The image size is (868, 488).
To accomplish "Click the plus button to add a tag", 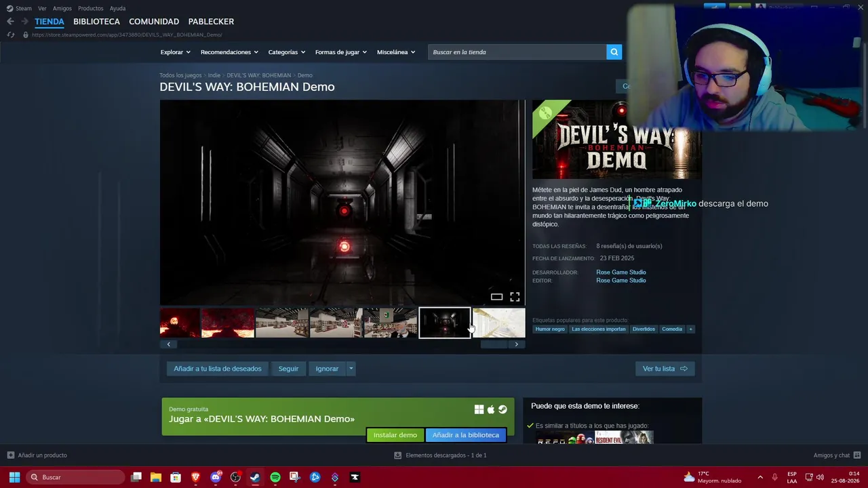I will point(690,329).
